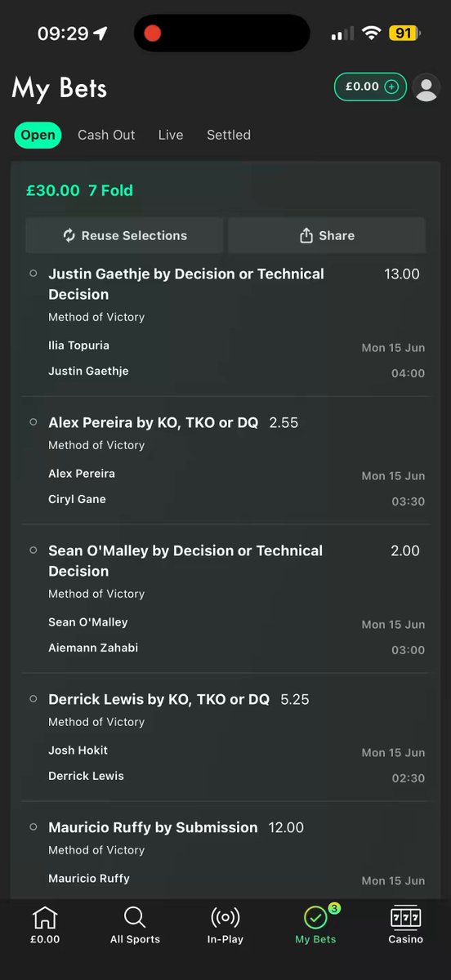This screenshot has width=451, height=980.
Task: Open All Sports search icon
Action: tap(135, 917)
